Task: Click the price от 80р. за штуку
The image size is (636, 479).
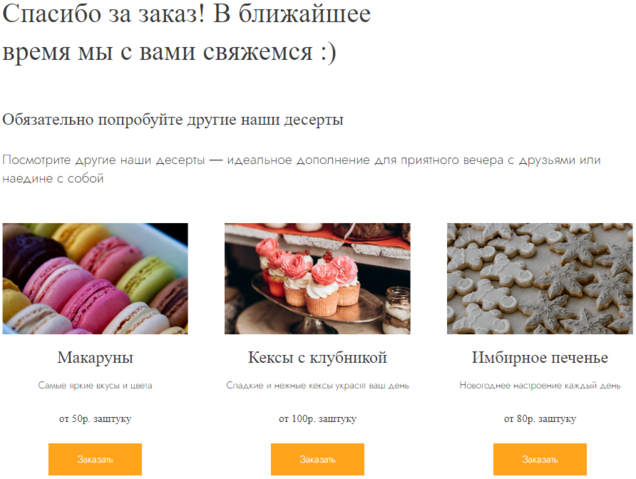Action: (539, 419)
